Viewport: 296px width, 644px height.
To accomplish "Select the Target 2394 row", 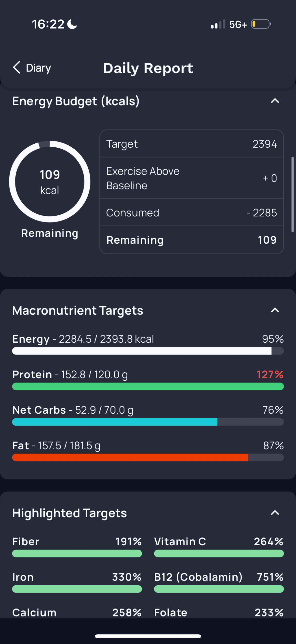I will (192, 144).
